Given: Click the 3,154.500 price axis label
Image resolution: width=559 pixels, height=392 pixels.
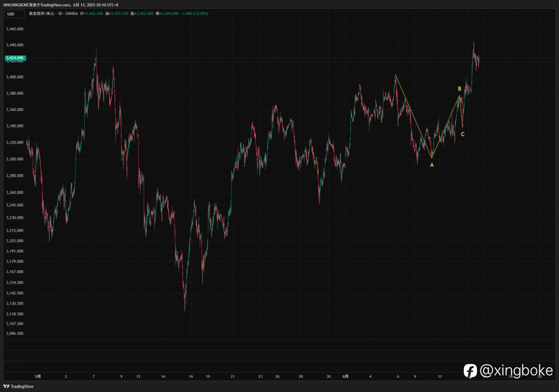Looking at the screenshot, I should [14, 283].
